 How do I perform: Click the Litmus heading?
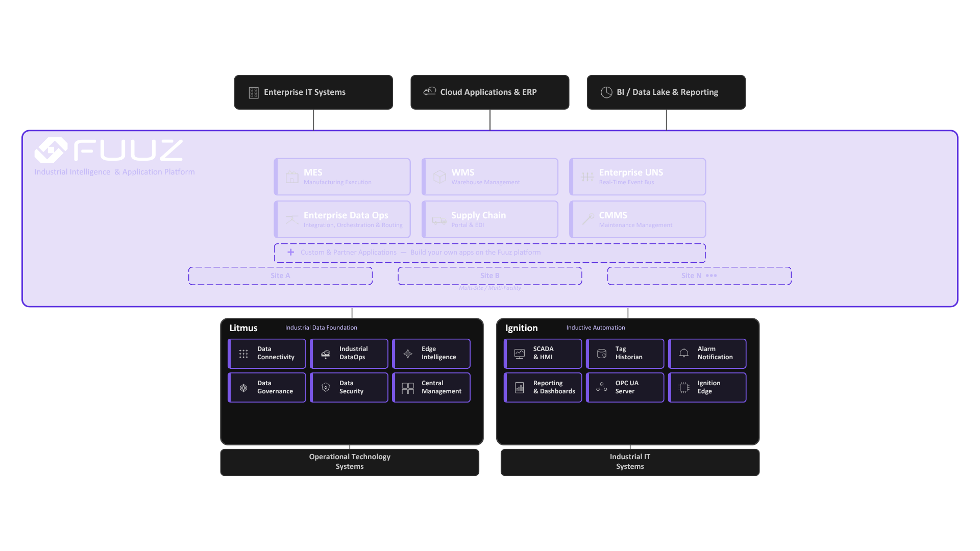click(x=243, y=328)
